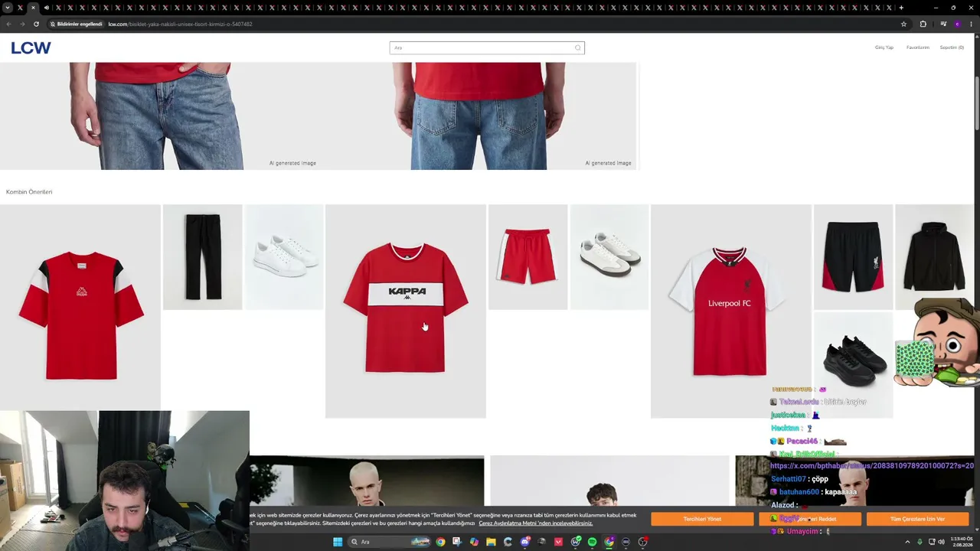Reload the page with the browser refresh icon
The height and width of the screenshot is (551, 980).
pyautogui.click(x=36, y=24)
